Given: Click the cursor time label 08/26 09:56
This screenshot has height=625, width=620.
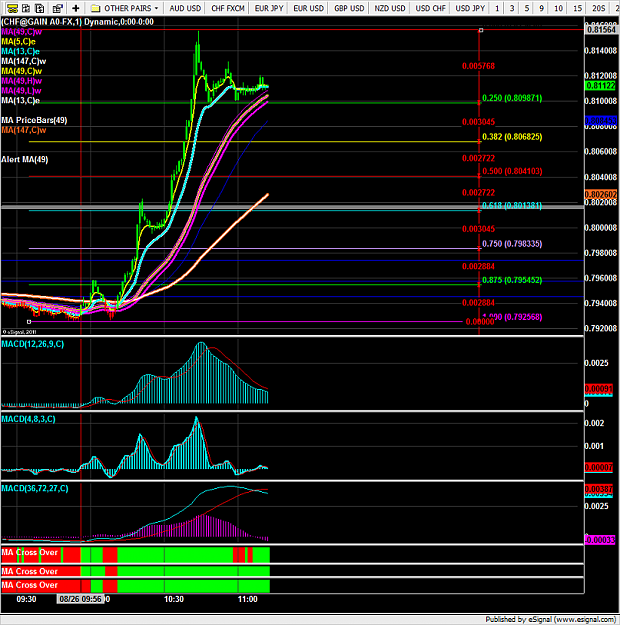Looking at the screenshot, I should pyautogui.click(x=81, y=599).
